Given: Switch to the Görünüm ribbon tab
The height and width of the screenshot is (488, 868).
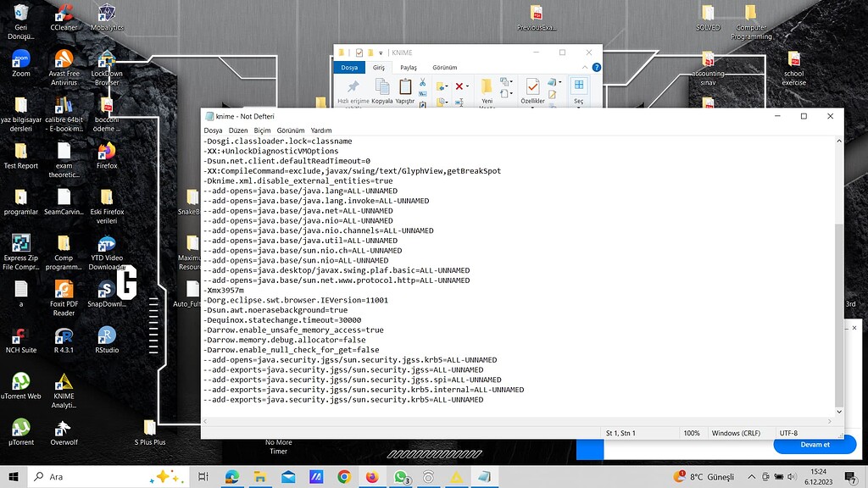Looking at the screenshot, I should 444,68.
